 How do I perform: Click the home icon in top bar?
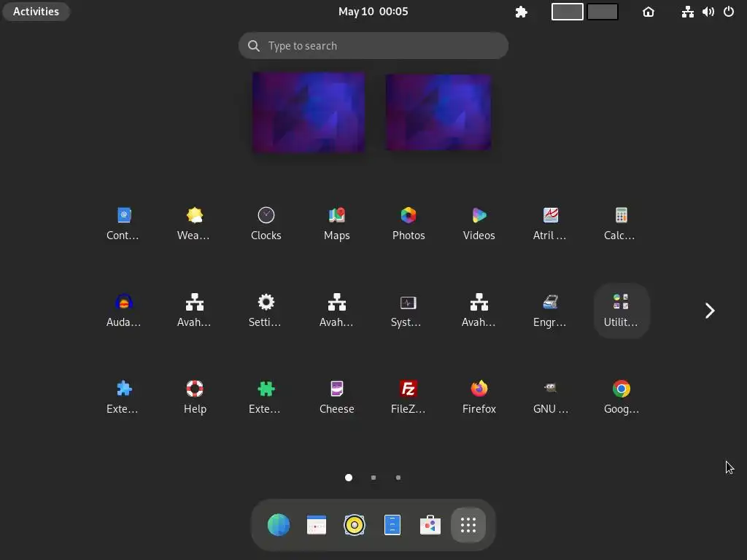coord(649,12)
